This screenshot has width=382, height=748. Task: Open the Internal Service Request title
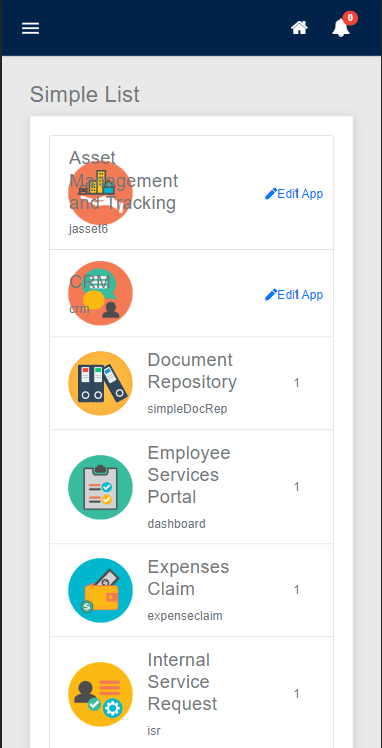pyautogui.click(x=182, y=682)
